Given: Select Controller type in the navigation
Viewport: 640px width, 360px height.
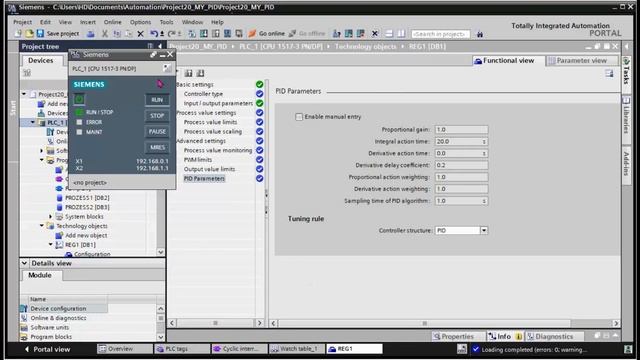Looking at the screenshot, I should pyautogui.click(x=203, y=94).
